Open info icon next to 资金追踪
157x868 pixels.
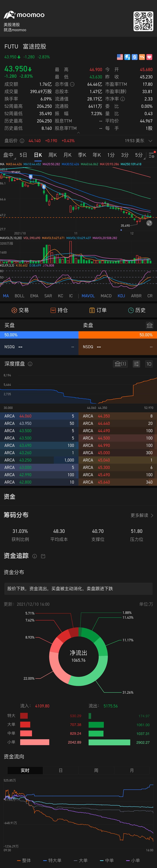[x=34, y=556]
